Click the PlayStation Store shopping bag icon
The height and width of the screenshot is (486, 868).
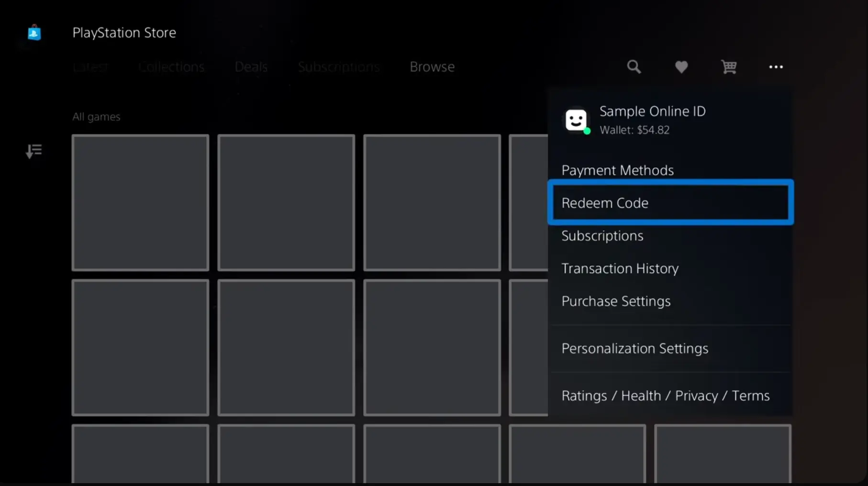click(34, 33)
